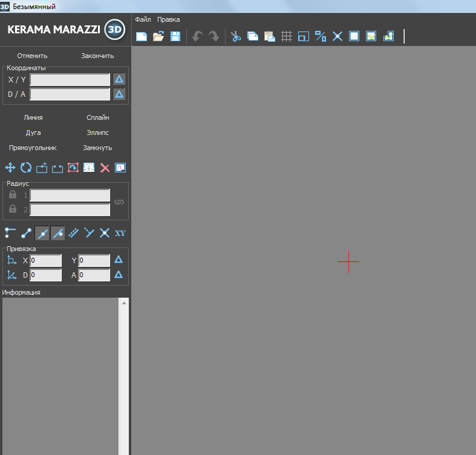476x455 pixels.
Task: Click the Закончить button
Action: coord(97,56)
